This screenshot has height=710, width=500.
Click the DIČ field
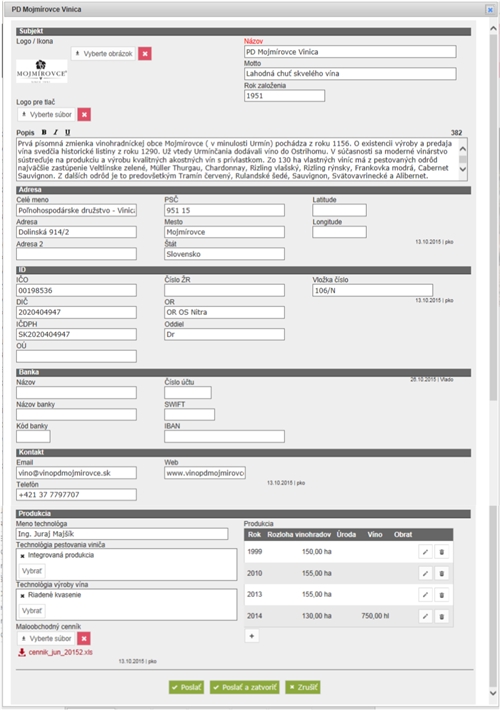pos(77,312)
